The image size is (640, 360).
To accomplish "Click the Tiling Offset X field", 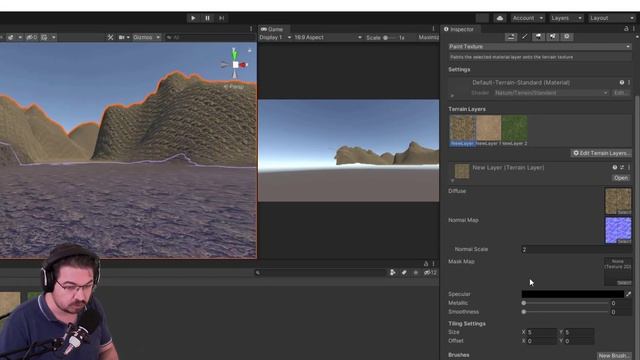I will 542,341.
